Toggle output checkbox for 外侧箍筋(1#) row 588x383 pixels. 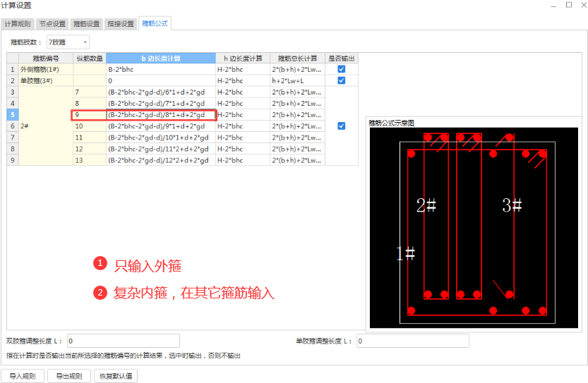[341, 69]
